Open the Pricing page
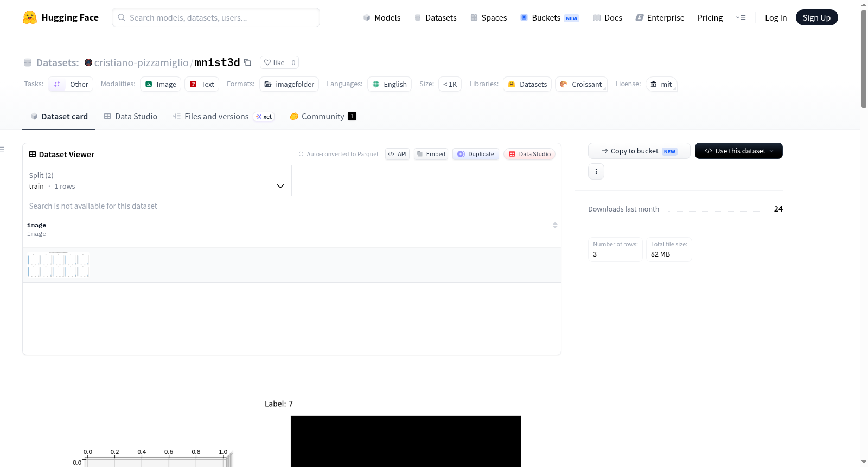The image size is (868, 467). tap(710, 17)
